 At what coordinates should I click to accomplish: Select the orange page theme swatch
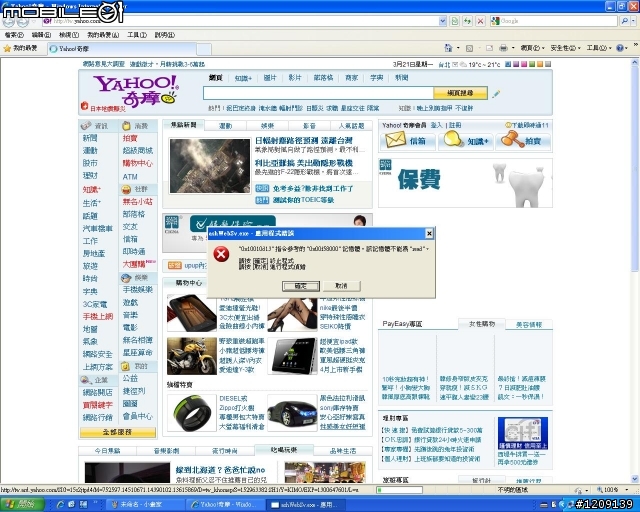click(540, 64)
